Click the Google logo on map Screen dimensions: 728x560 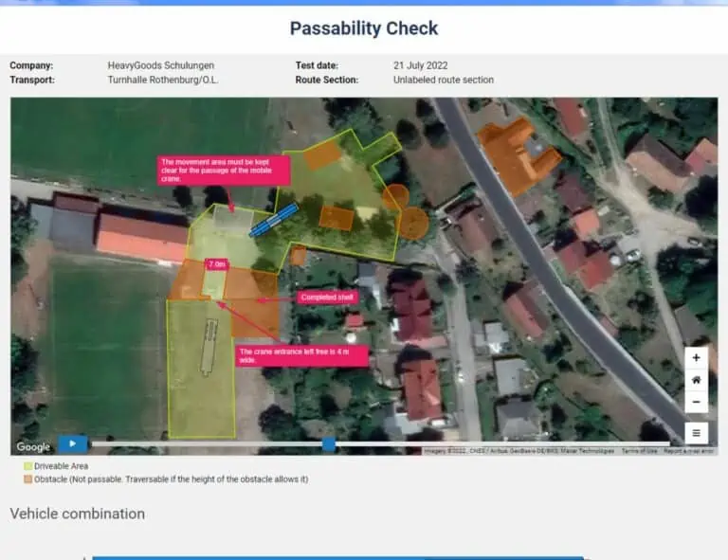(x=33, y=446)
